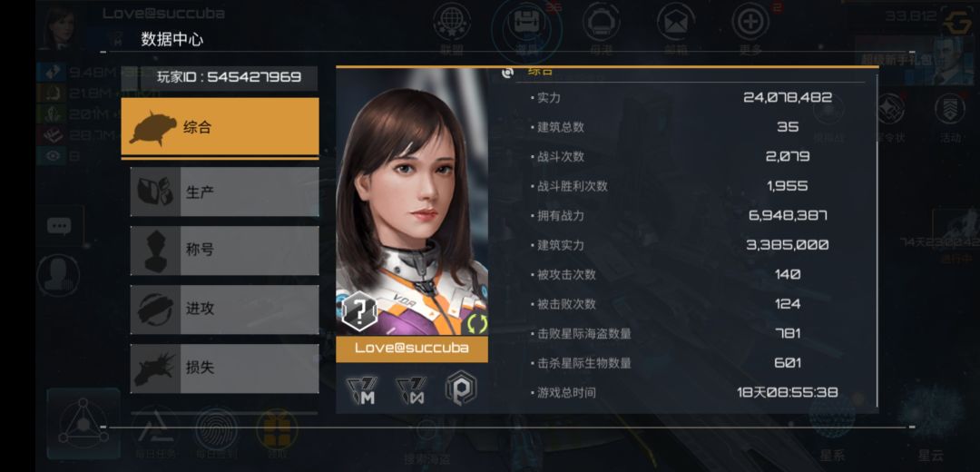The image size is (980, 472).
Task: Open the 邮箱 mail envelope icon
Action: 676,23
